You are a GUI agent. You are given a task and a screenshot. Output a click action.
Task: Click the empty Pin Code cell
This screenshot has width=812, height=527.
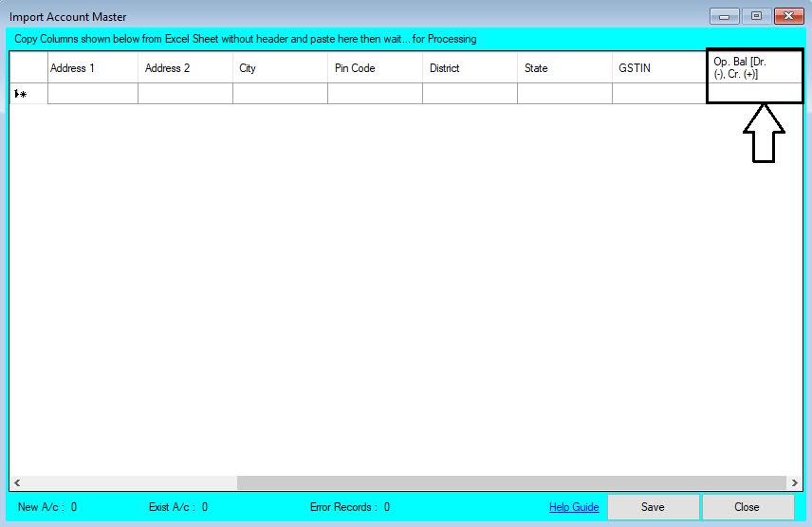[375, 94]
